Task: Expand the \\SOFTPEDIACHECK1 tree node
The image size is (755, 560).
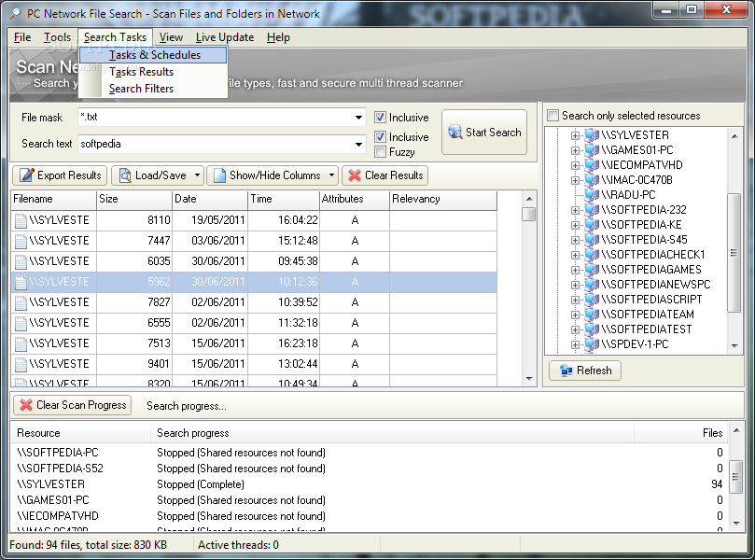Action: coord(575,255)
